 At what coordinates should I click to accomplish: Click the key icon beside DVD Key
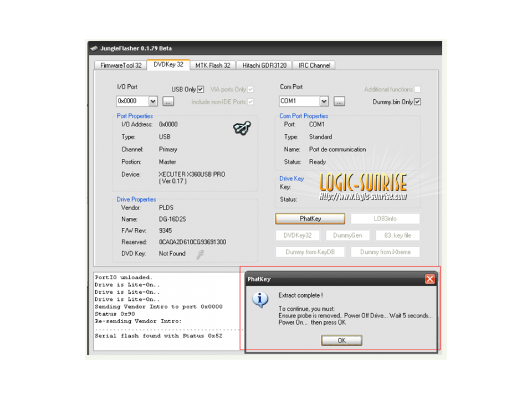coord(200,254)
